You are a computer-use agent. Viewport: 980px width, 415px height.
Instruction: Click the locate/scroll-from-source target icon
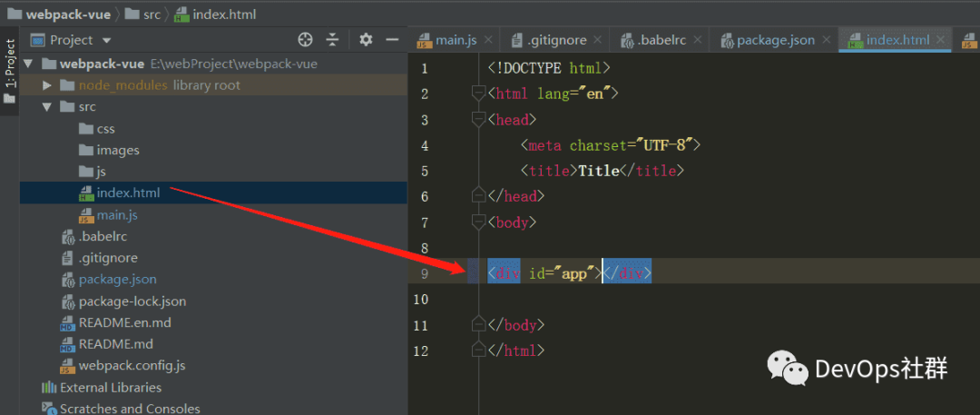[x=305, y=40]
